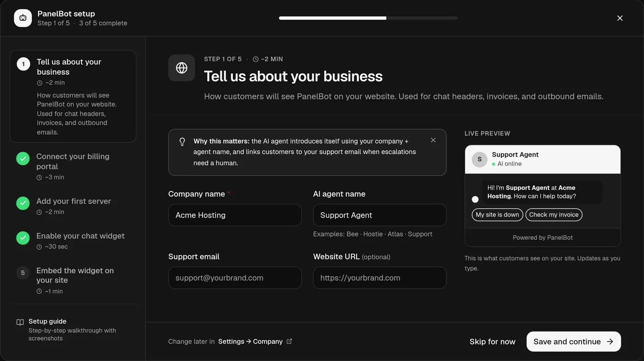Viewport: 644px width, 361px height.
Task: Dismiss the 'Why this matters' tip
Action: click(433, 140)
